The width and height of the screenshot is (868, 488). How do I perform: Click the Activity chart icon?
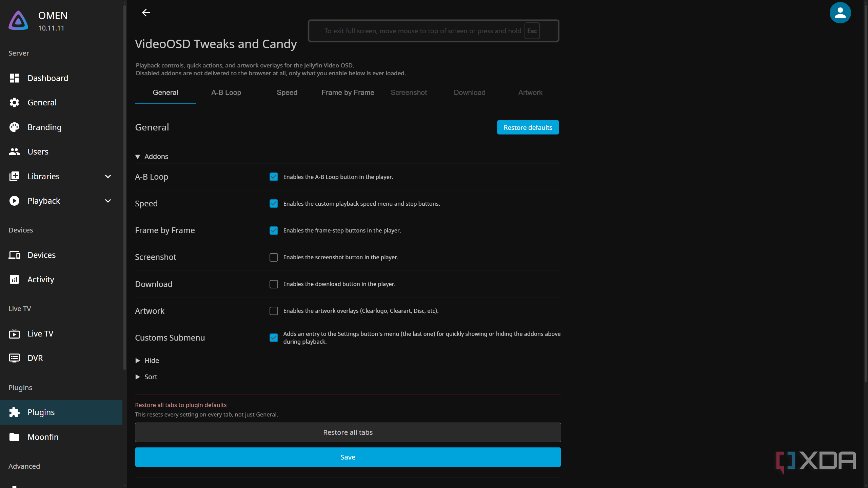point(14,279)
